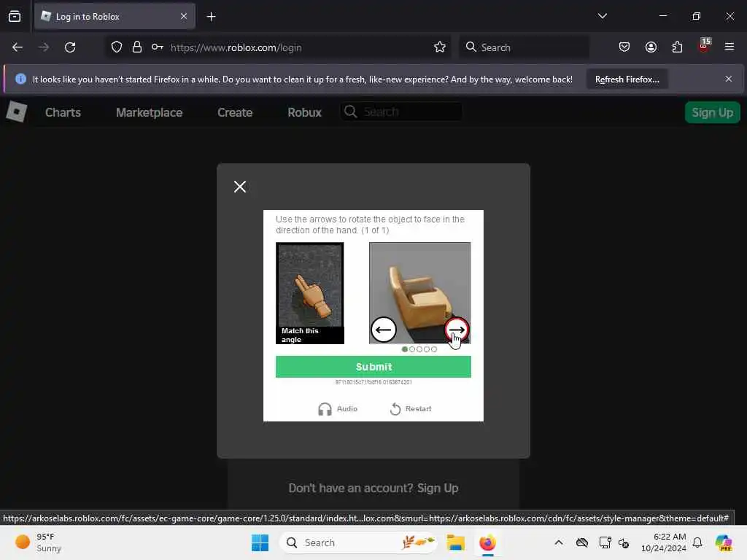The width and height of the screenshot is (747, 560).
Task: Follow the Sign Up link at the bottom of the page
Action: coord(438,488)
